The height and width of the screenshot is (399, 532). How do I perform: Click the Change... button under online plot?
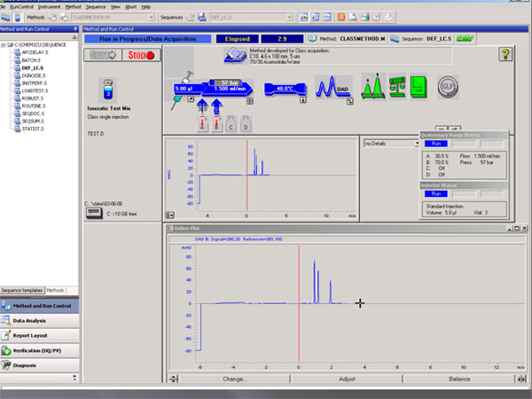click(235, 379)
